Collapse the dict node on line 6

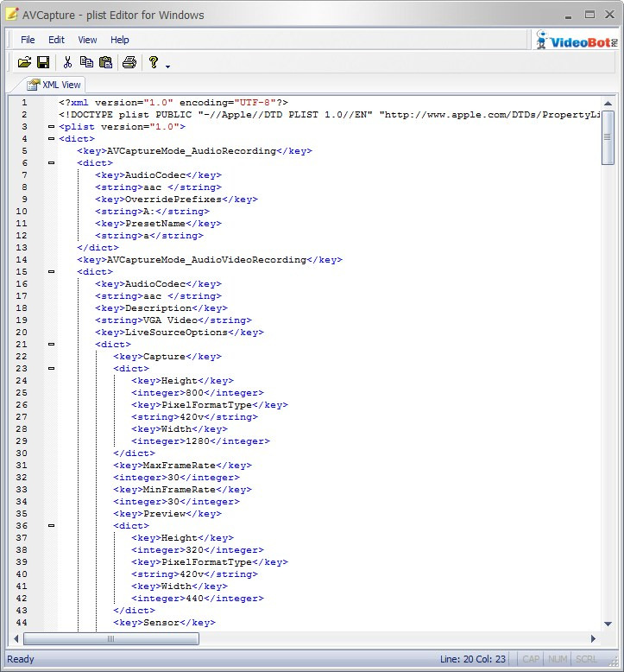(52, 163)
